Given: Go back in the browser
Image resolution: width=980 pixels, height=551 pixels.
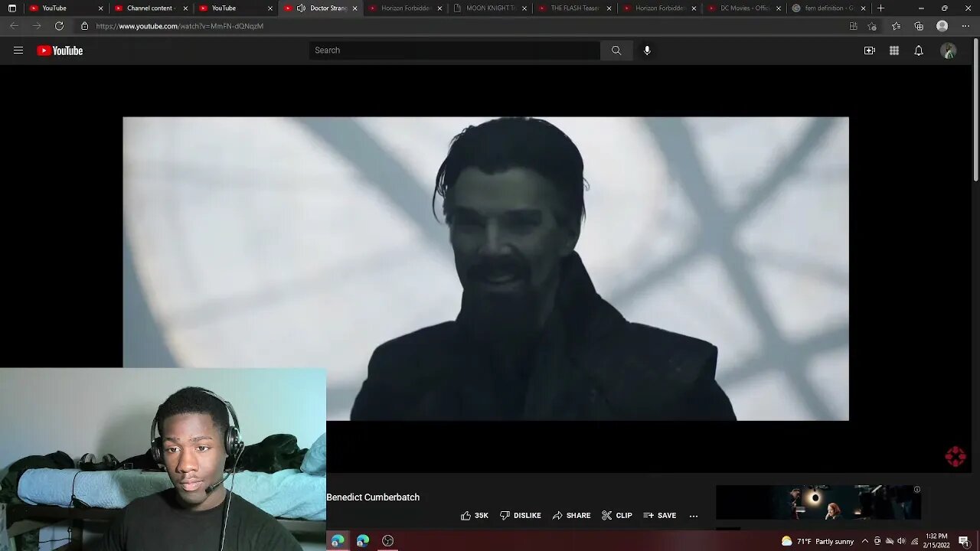Looking at the screenshot, I should point(14,26).
